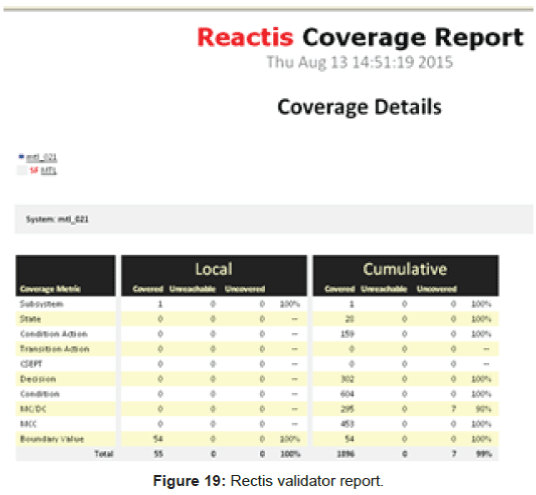Click the MC/DC cumulative percentage 90%

484,409
